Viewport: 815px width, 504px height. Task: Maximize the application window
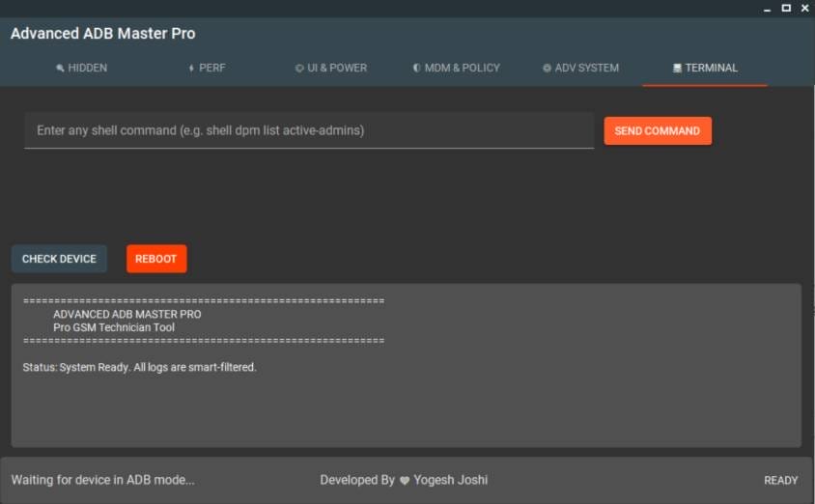(x=786, y=9)
